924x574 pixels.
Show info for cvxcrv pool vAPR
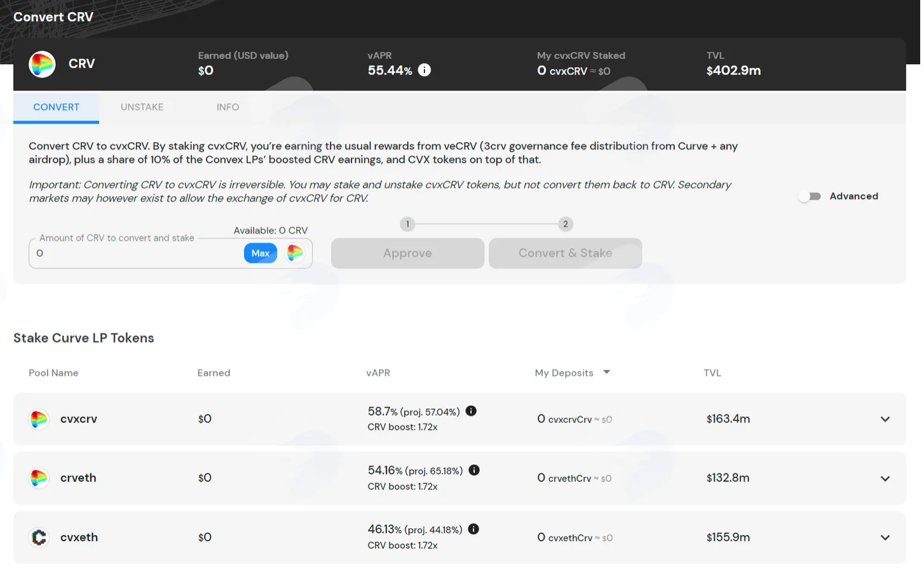471,411
